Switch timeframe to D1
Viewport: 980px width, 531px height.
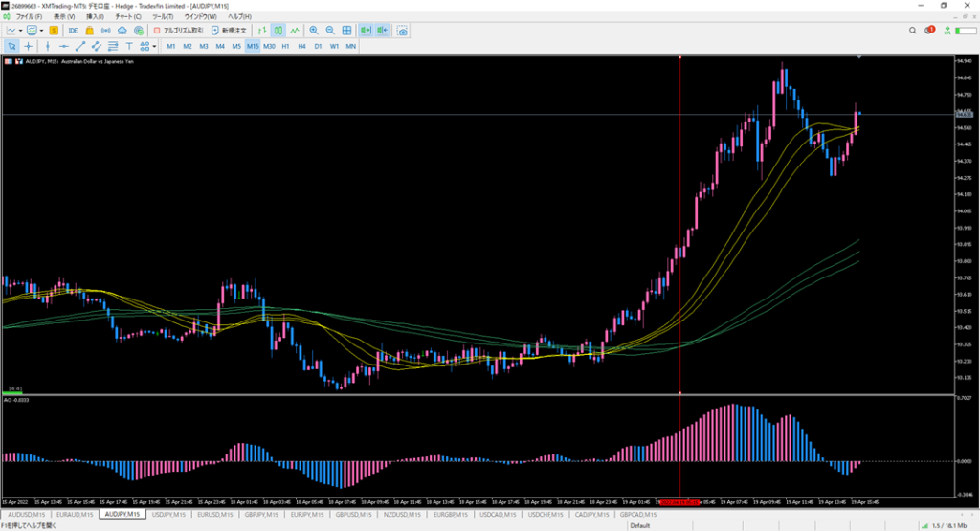coord(318,46)
